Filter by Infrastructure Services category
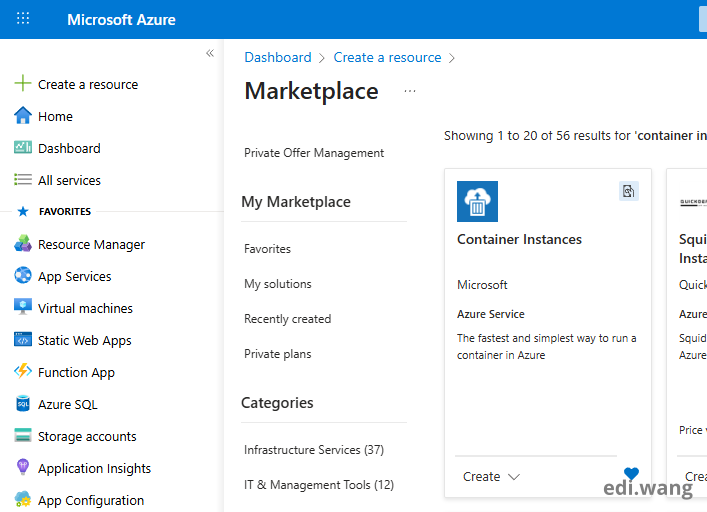The height and width of the screenshot is (512, 707). [313, 450]
